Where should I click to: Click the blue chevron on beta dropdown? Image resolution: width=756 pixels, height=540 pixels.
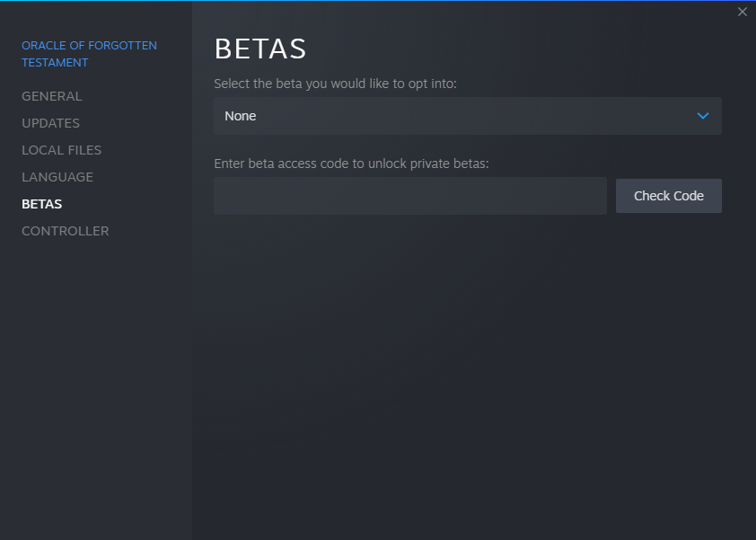coord(703,116)
